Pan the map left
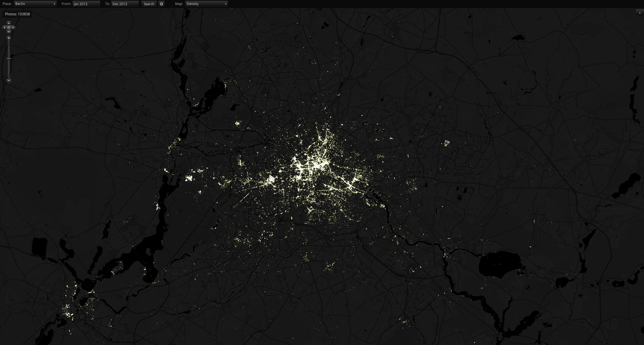 [x=5, y=27]
